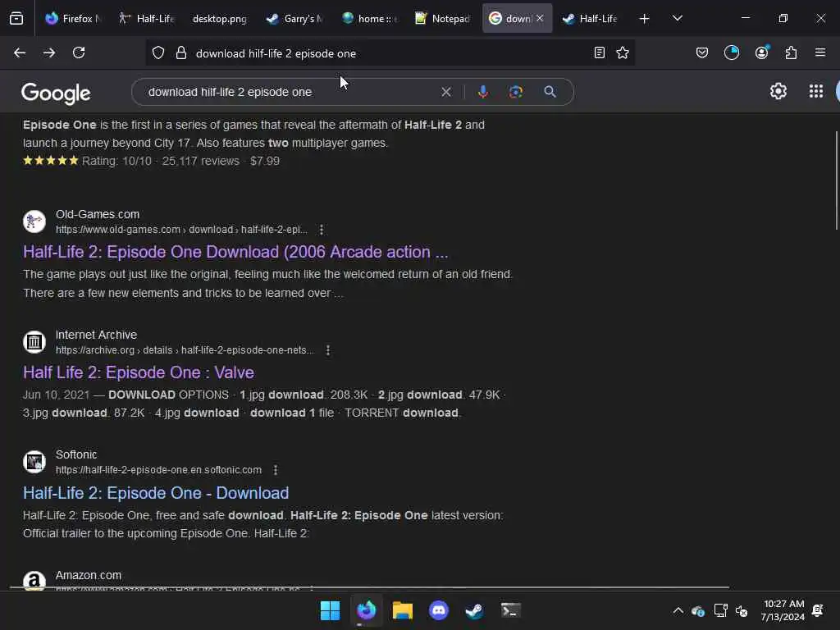The height and width of the screenshot is (630, 840).
Task: Open the notification bell in system tray
Action: click(818, 610)
